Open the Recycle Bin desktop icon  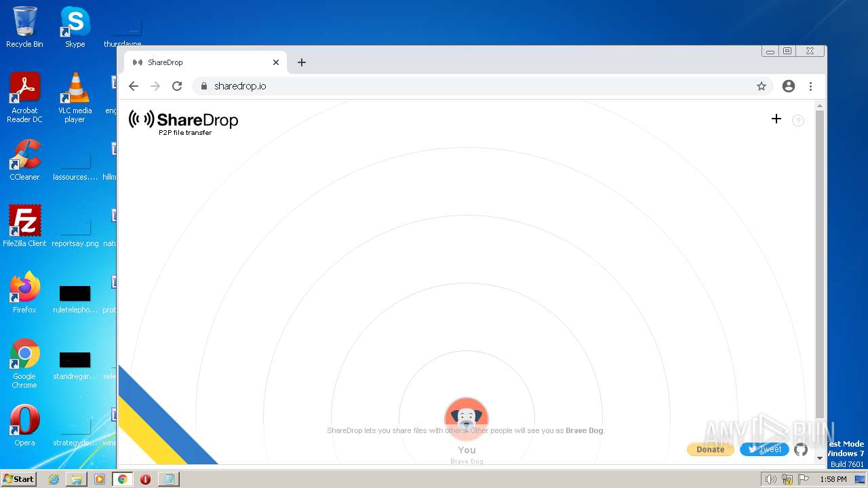click(x=24, y=27)
